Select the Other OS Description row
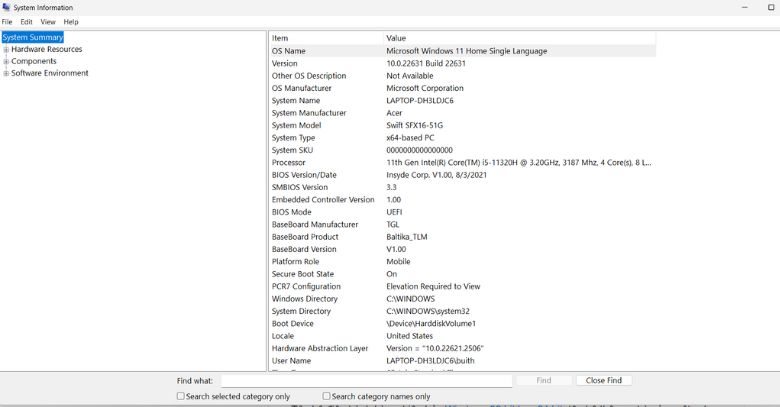 click(463, 76)
